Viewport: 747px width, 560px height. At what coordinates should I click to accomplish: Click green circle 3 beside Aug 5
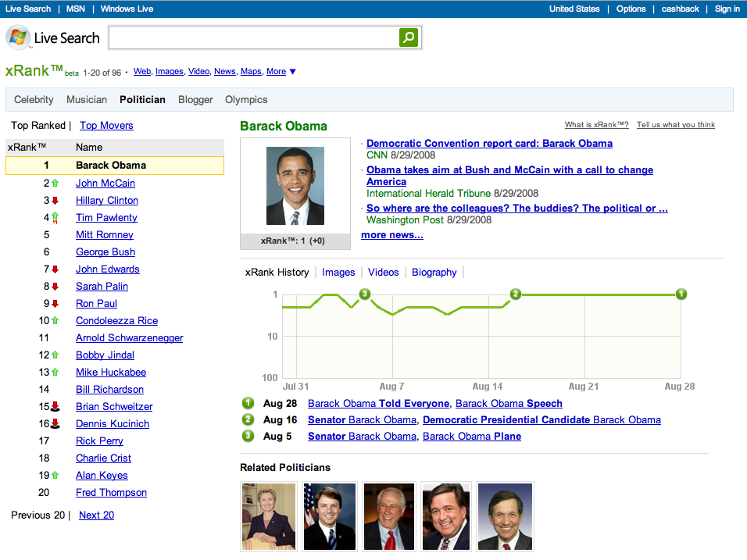(x=248, y=437)
